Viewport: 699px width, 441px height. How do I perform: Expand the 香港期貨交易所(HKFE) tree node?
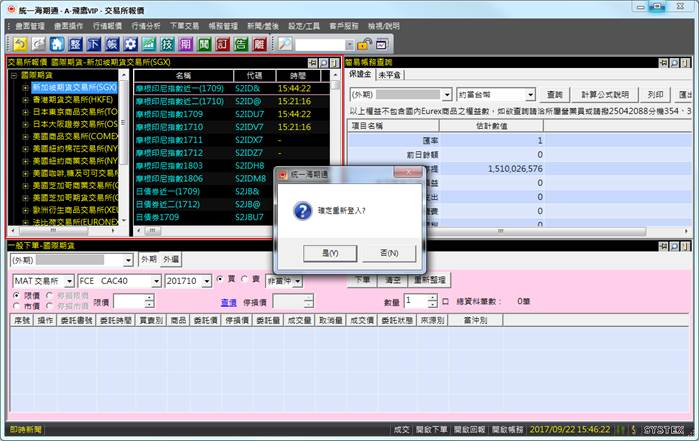25,100
